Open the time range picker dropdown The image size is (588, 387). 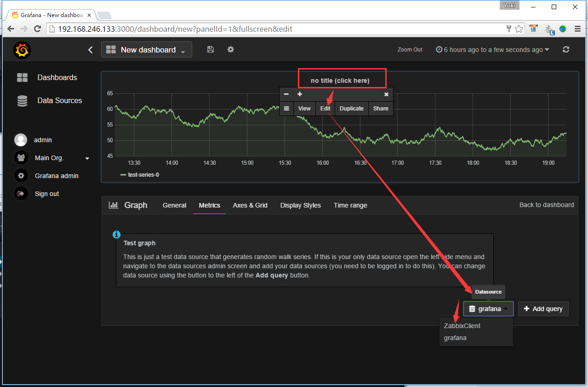pyautogui.click(x=492, y=50)
